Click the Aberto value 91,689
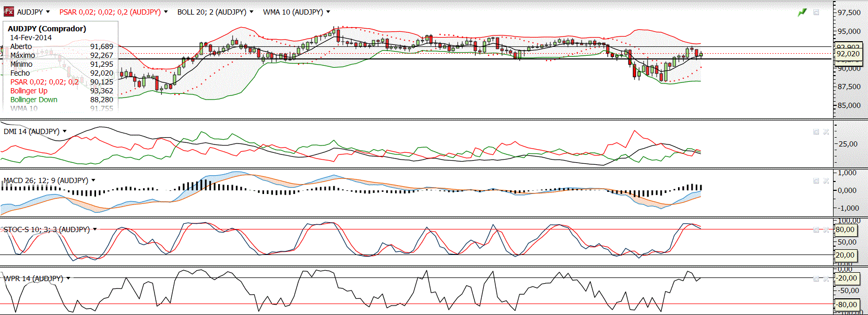 102,46
